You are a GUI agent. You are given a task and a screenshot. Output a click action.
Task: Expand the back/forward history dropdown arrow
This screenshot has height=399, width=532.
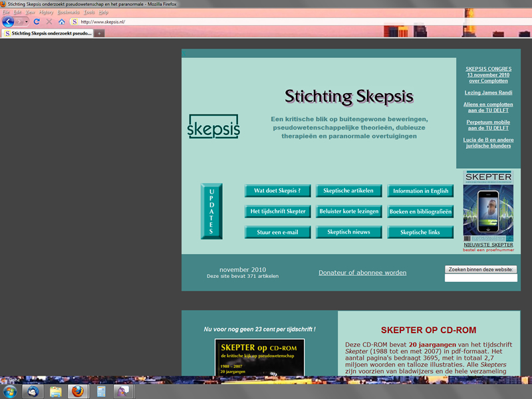[x=27, y=21]
